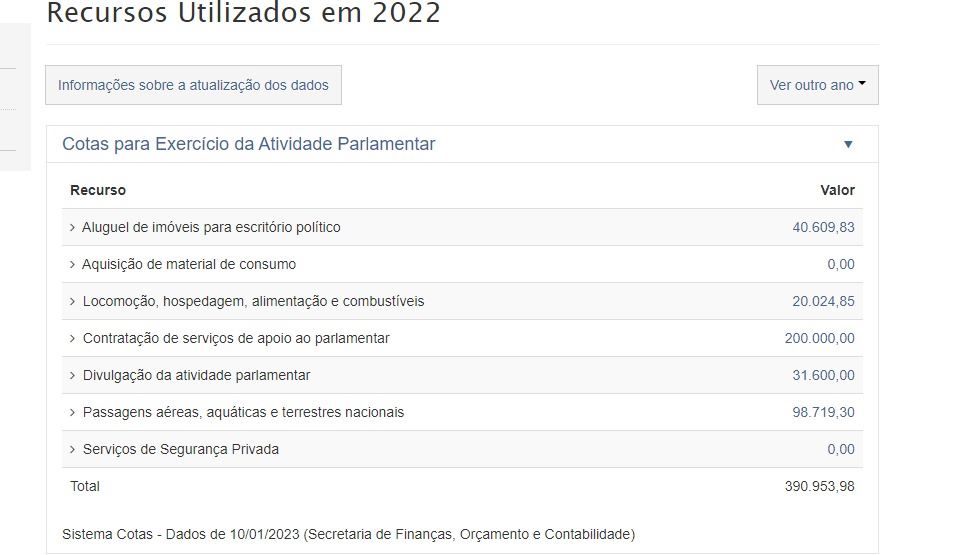Open the 20.024,85 value link
The height and width of the screenshot is (555, 972).
point(823,301)
